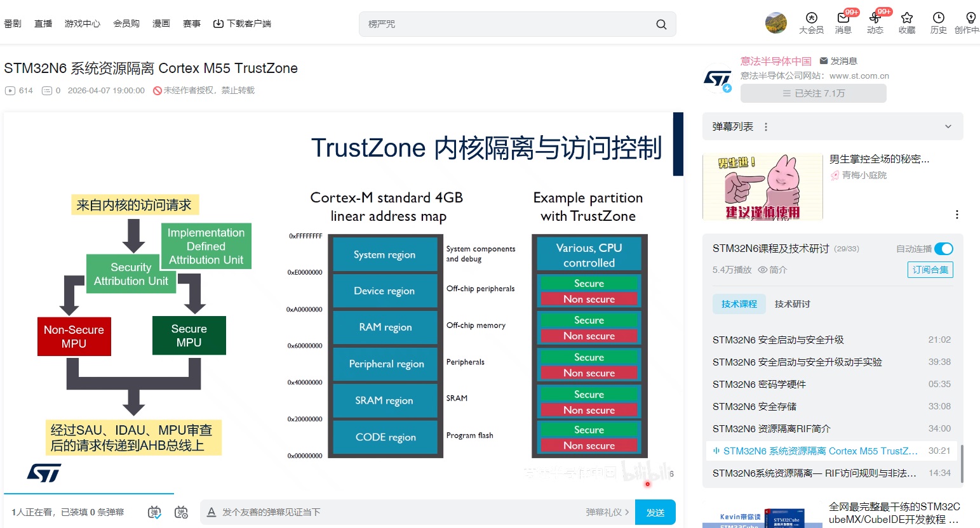Click the playing indicator on the TrustZone episode
980x528 pixels.
pos(716,451)
